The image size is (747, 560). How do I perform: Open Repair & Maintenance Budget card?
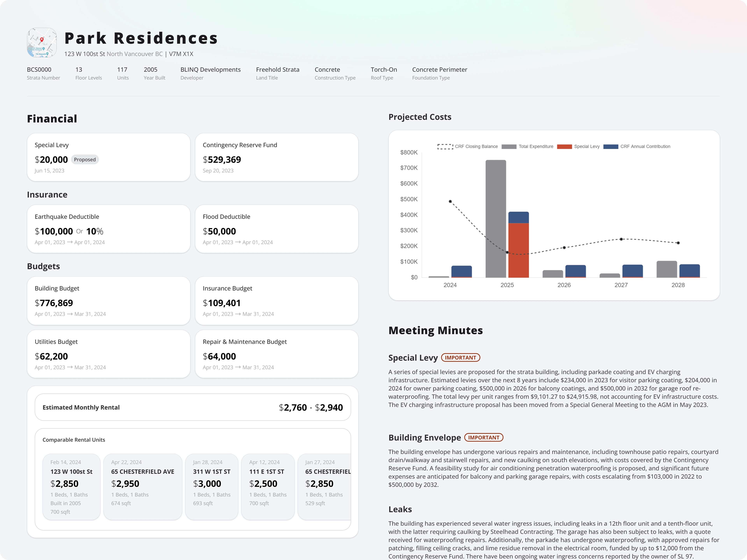pos(277,354)
